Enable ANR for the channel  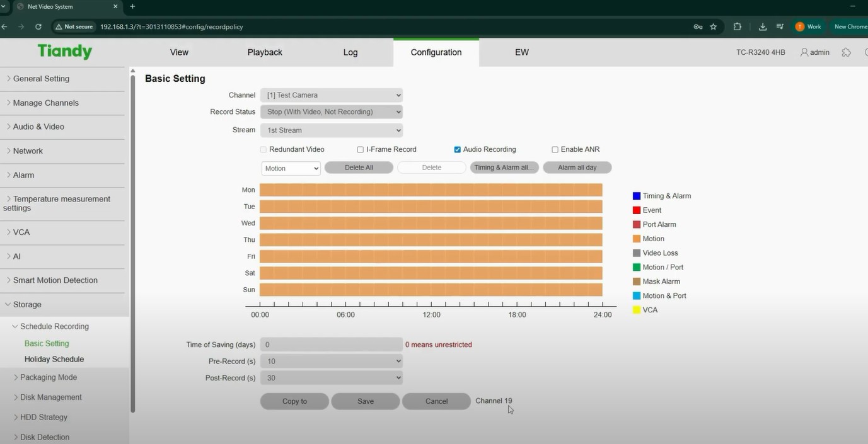(x=555, y=149)
